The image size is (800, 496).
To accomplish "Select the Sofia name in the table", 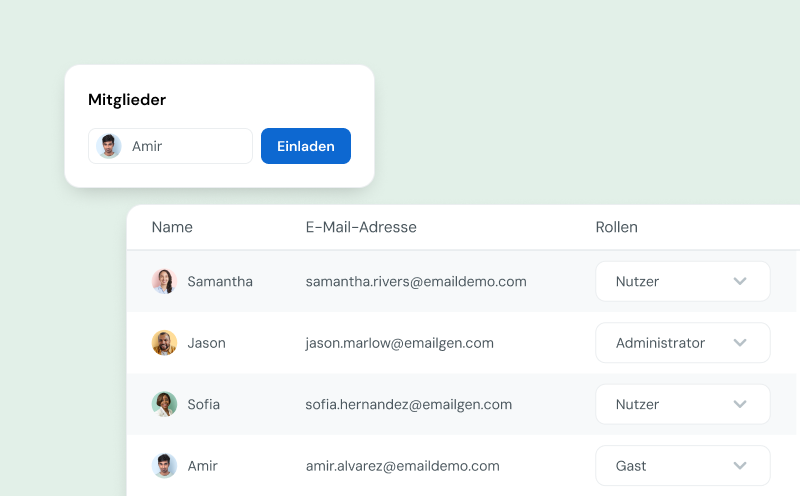I will click(x=204, y=404).
